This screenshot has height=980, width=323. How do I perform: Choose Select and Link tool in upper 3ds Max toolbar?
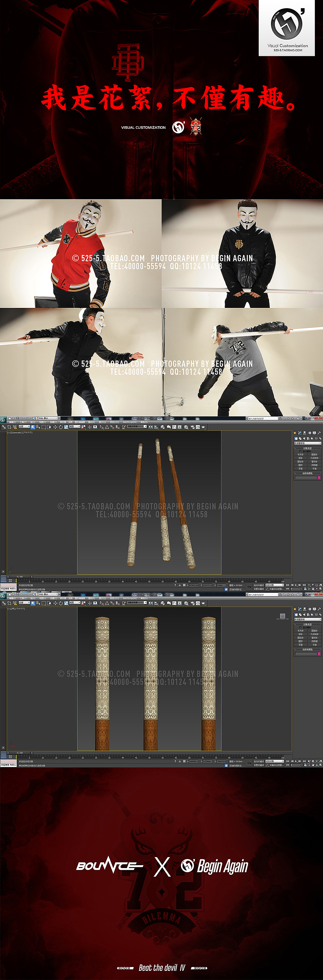[x=4, y=427]
